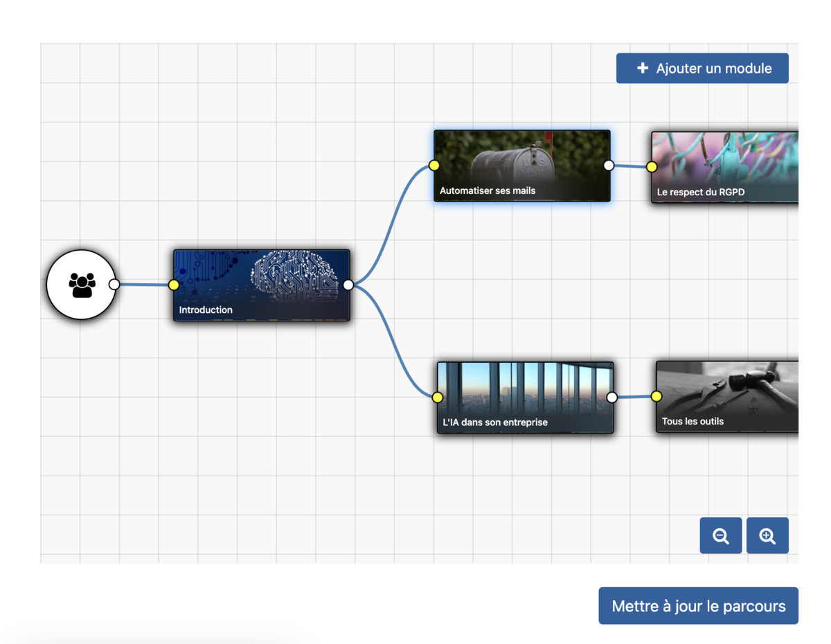Click white output port on Introduction
Image resolution: width=831 pixels, height=644 pixels.
[348, 285]
